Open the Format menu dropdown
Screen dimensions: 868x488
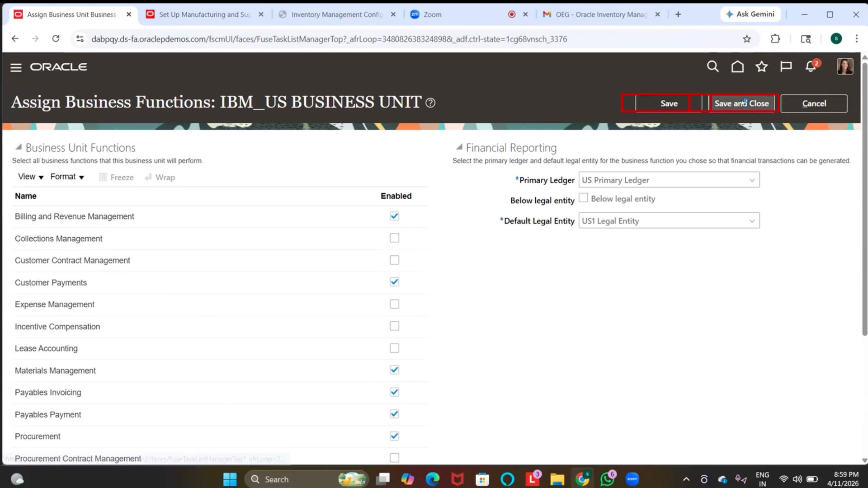point(67,177)
